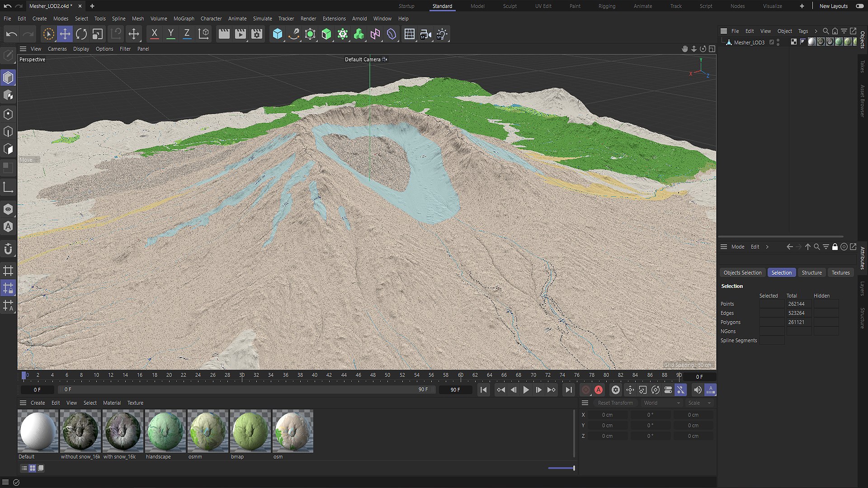Toggle coordinate system world/object button
The image size is (868, 488).
(204, 34)
